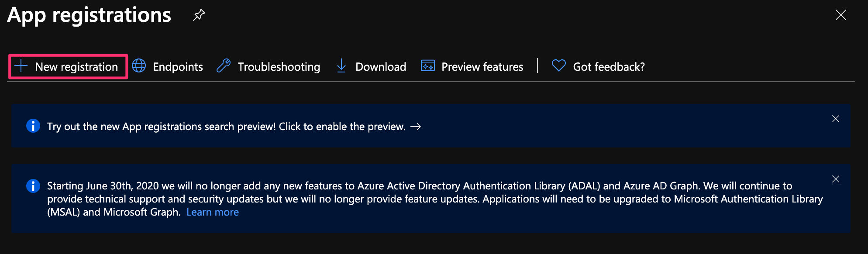This screenshot has height=254, width=868.
Task: Click the globe icon next to Endpoints
Action: [139, 66]
